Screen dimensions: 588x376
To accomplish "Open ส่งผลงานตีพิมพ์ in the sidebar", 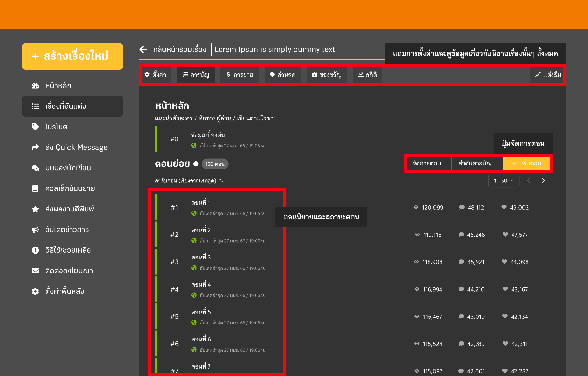I will point(73,209).
